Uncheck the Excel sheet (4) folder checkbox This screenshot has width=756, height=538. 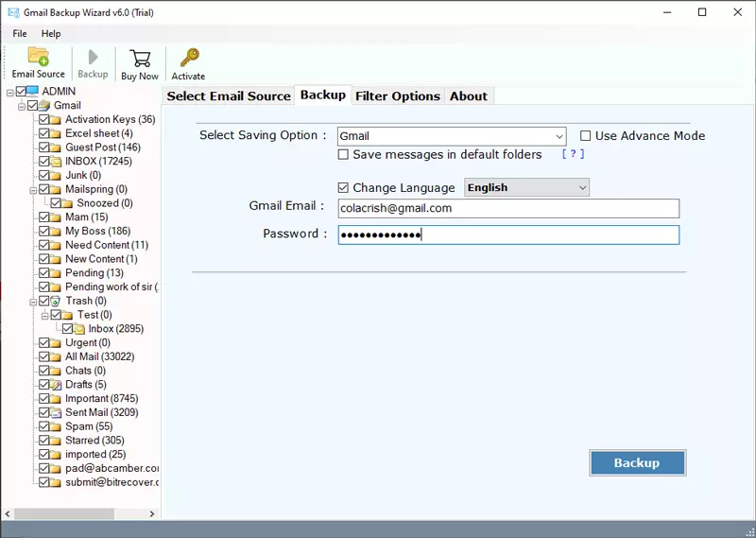click(43, 133)
